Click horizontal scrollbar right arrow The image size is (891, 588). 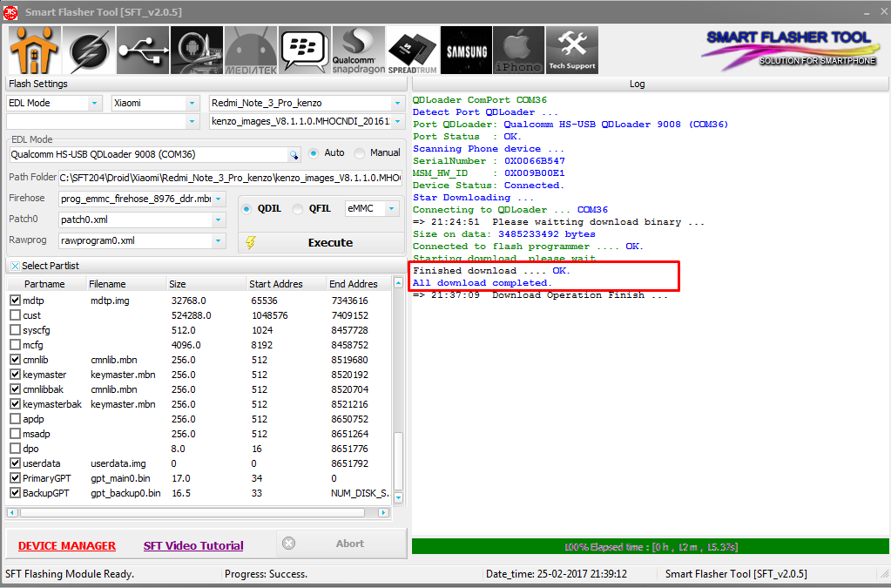click(383, 512)
